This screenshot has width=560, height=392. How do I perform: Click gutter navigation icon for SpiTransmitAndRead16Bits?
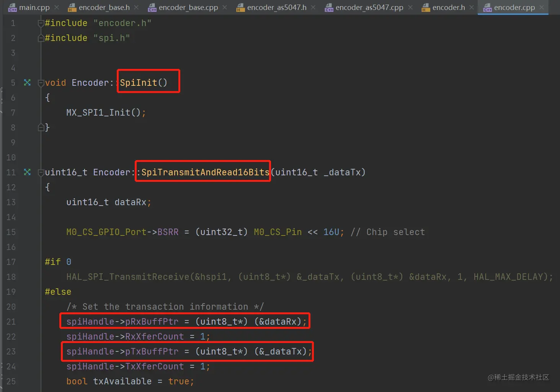click(27, 172)
